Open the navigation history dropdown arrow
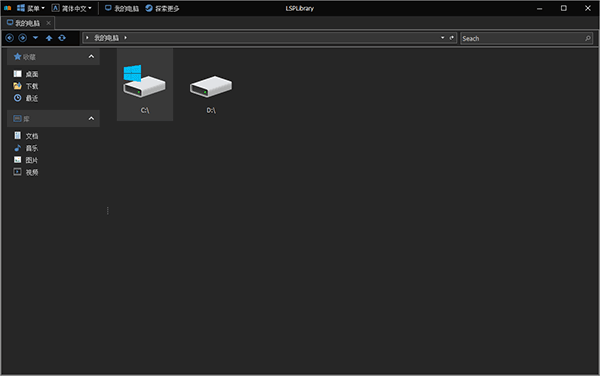This screenshot has width=600, height=376. 36,38
